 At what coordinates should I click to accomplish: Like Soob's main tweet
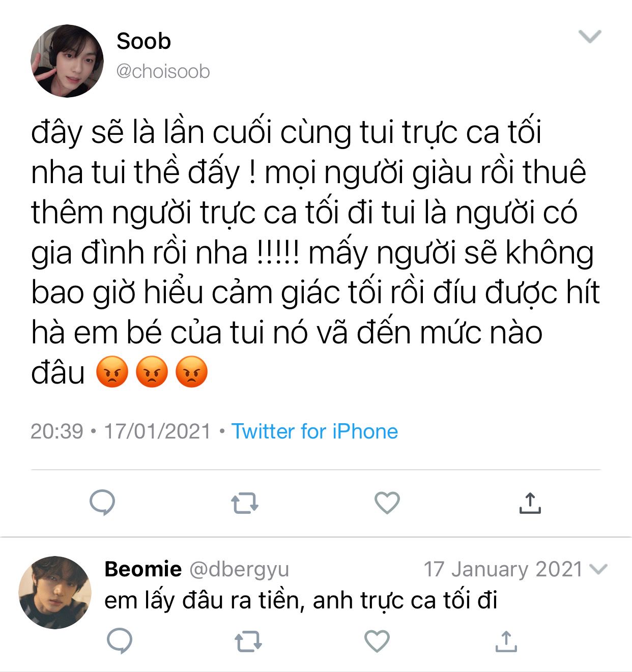[387, 503]
